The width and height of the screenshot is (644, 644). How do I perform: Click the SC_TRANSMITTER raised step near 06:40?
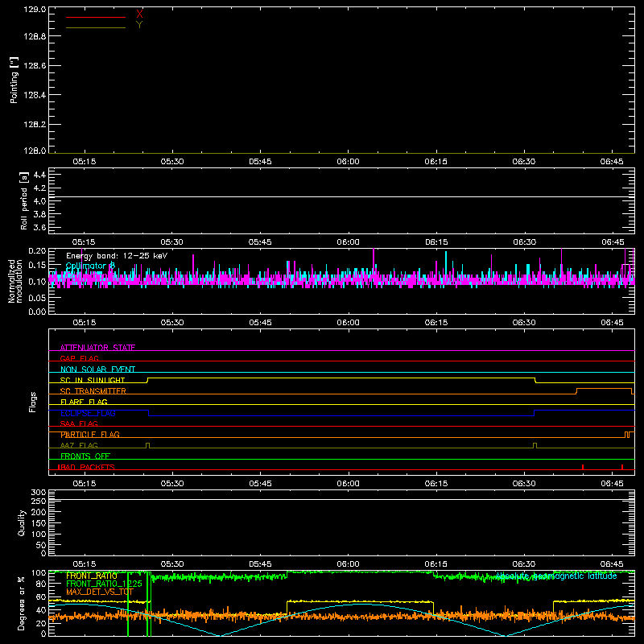[x=604, y=389]
